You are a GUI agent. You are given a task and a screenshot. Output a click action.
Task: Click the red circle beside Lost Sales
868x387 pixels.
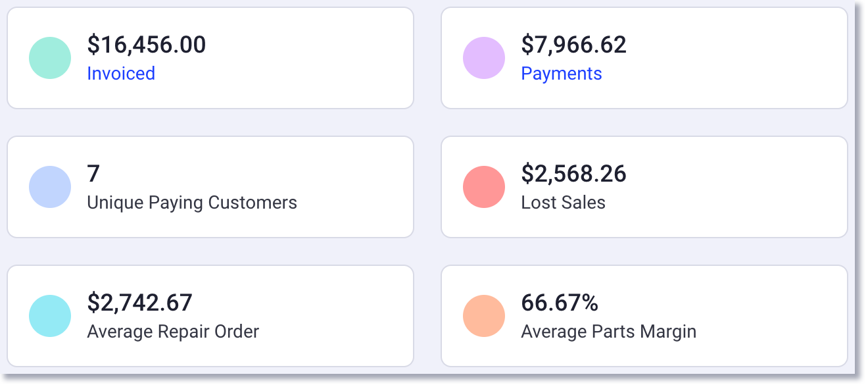point(484,187)
